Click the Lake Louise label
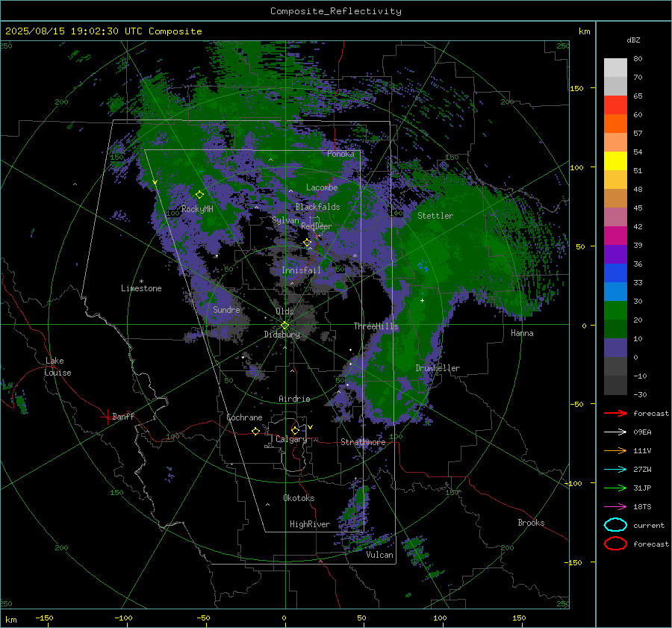Screen dimensions: 672x628 pyautogui.click(x=57, y=367)
